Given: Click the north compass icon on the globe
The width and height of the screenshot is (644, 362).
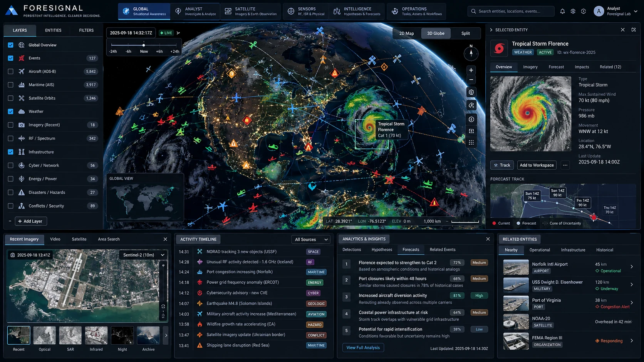Looking at the screenshot, I should tap(471, 53).
